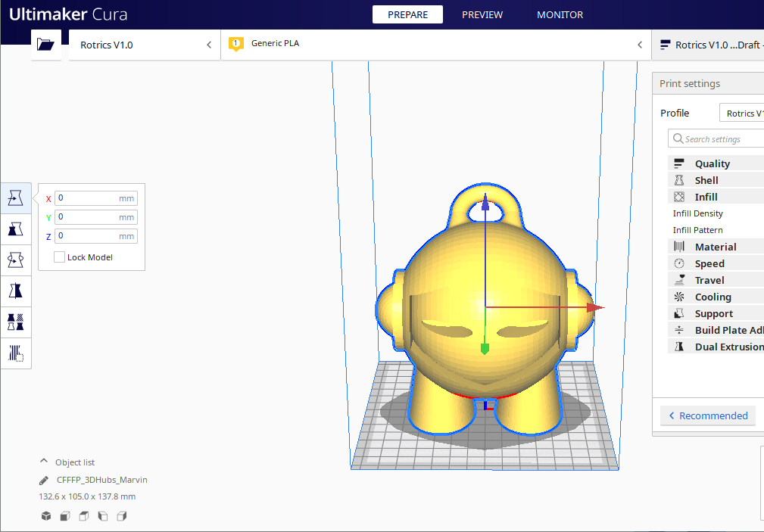Click the Material category icon

[x=678, y=247]
